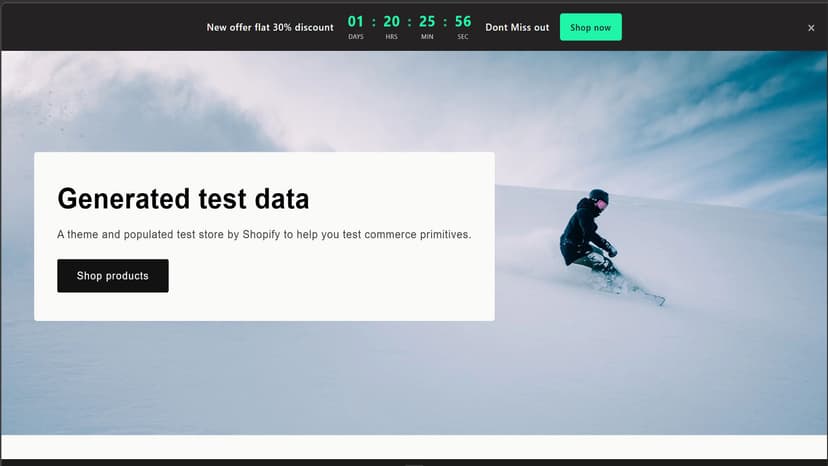Click the SEC label under the timer
Image resolution: width=828 pixels, height=466 pixels.
(x=463, y=37)
